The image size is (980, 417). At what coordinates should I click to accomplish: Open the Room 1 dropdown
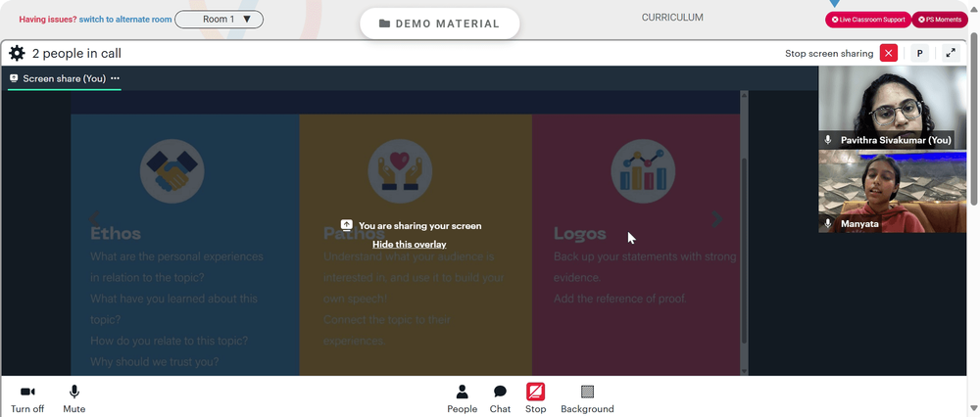(x=220, y=20)
